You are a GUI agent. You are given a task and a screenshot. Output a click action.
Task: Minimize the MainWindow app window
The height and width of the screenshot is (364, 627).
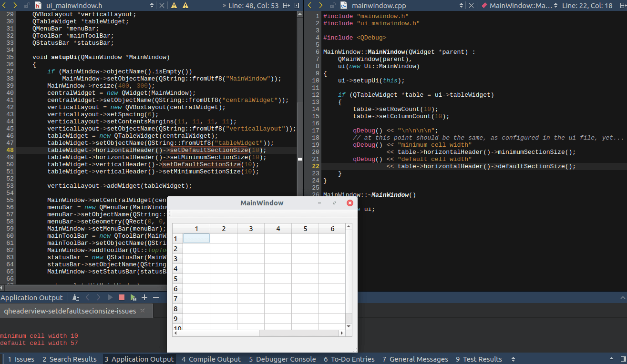(320, 203)
